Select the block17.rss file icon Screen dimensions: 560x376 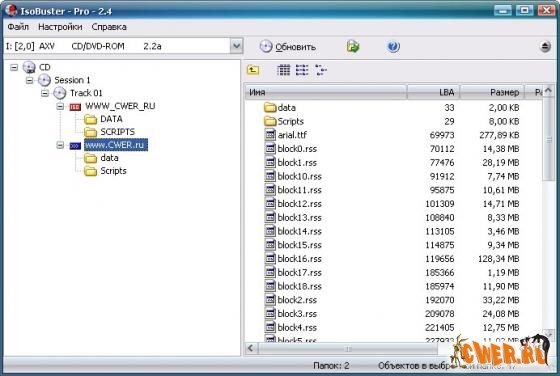click(x=271, y=272)
